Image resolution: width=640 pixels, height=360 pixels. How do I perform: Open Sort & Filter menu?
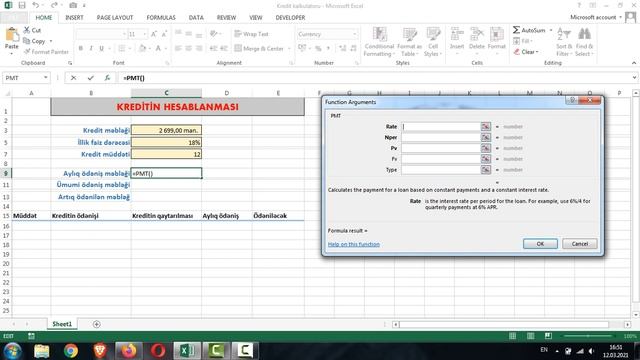point(564,42)
